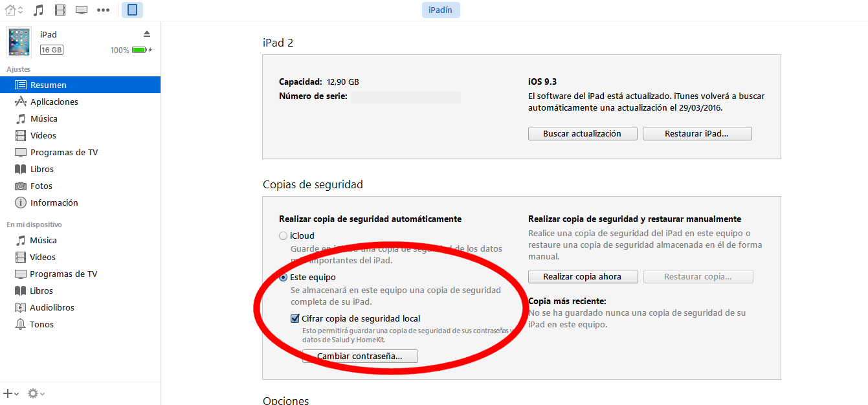Show more media types via the ellipsis

103,10
